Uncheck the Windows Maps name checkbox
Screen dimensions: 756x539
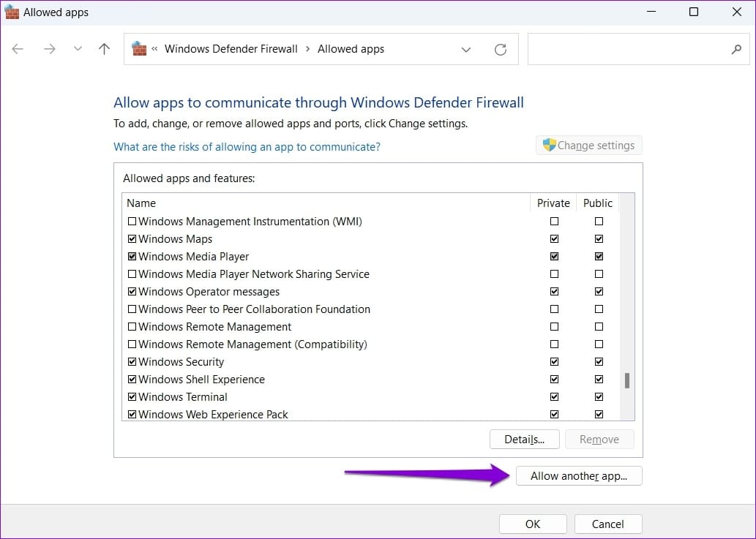(x=132, y=239)
